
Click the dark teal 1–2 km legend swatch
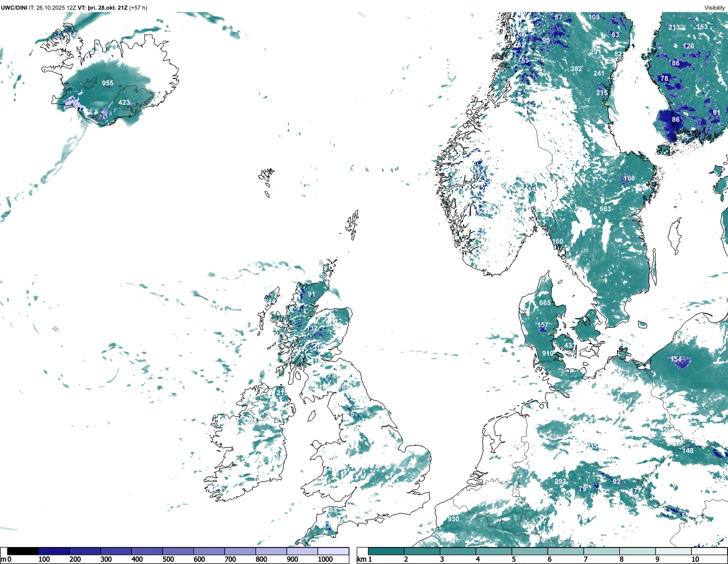[x=386, y=551]
